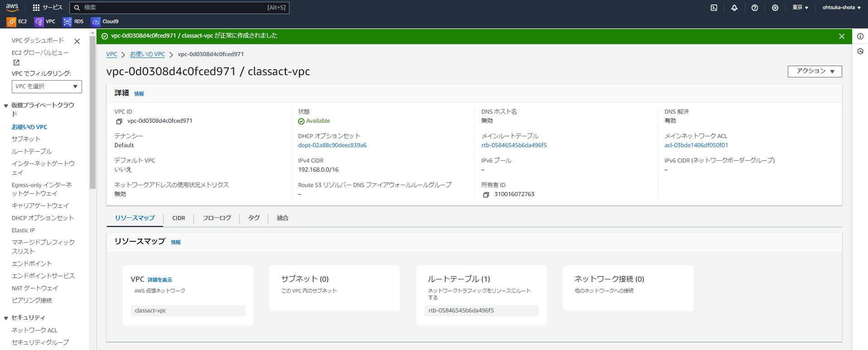868x350 pixels.
Task: Open ルートテーブル in the sidebar
Action: pyautogui.click(x=32, y=152)
